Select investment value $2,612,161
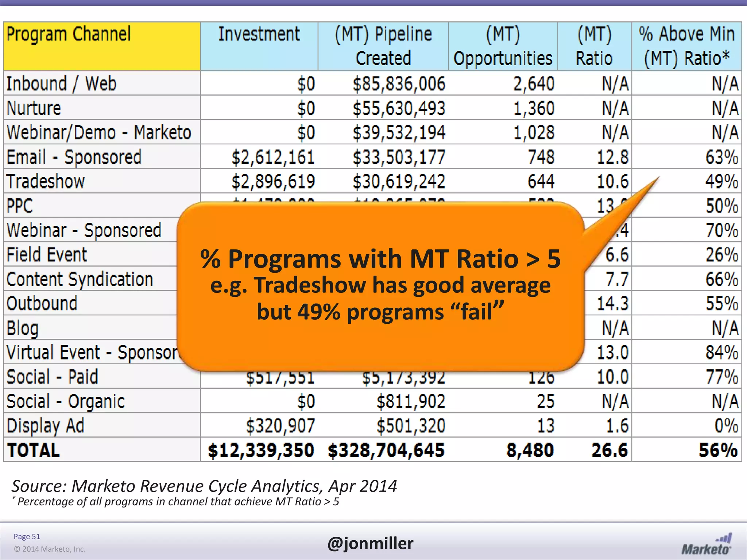Screen dimensions: 747x560 tap(273, 157)
